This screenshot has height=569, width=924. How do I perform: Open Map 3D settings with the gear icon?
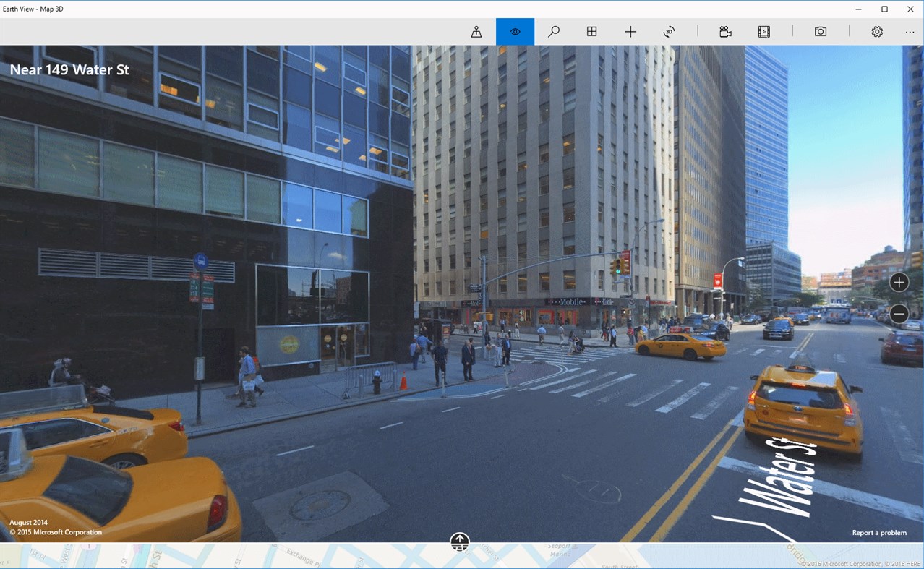pos(876,31)
